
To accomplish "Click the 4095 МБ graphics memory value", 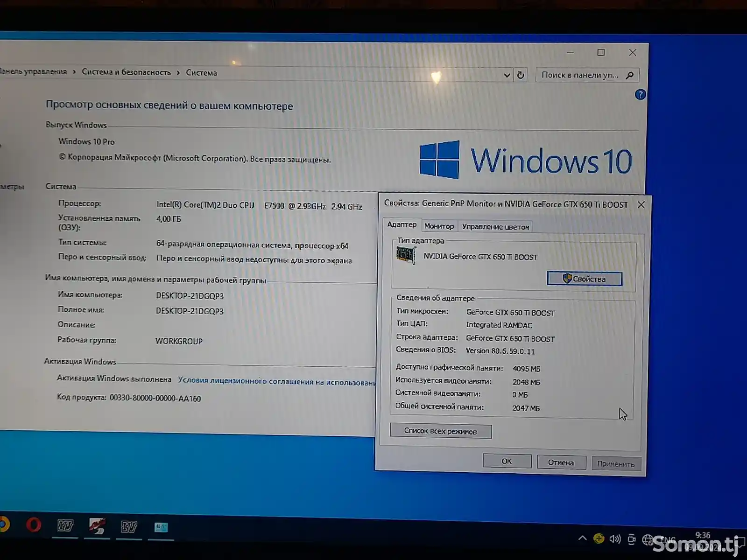I will tap(526, 369).
